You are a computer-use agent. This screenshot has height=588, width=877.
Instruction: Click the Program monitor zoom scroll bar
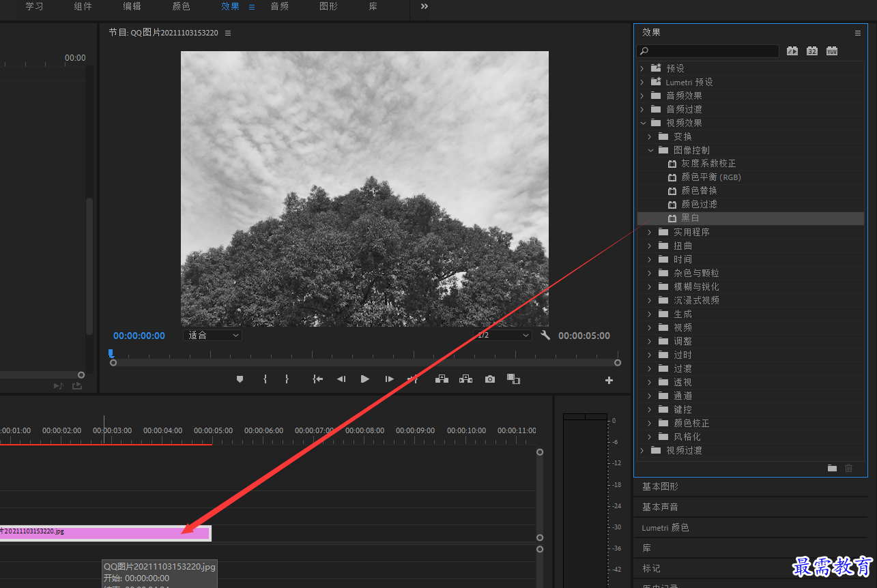coord(365,363)
